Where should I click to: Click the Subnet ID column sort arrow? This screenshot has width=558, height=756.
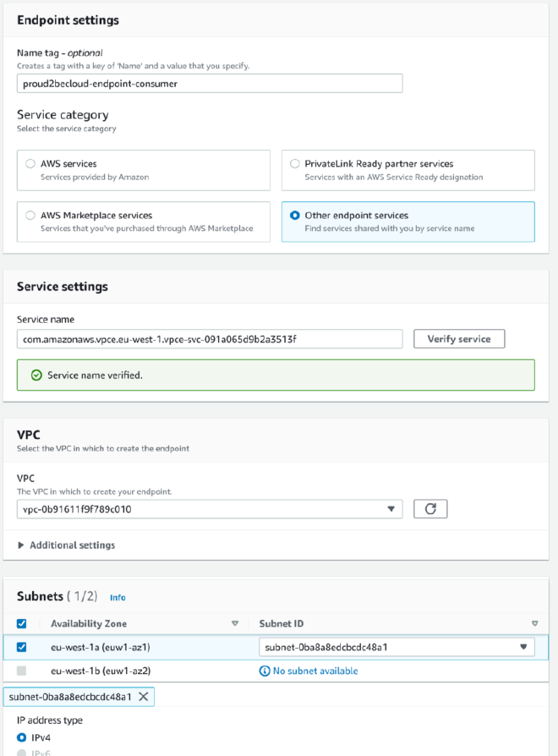[534, 623]
